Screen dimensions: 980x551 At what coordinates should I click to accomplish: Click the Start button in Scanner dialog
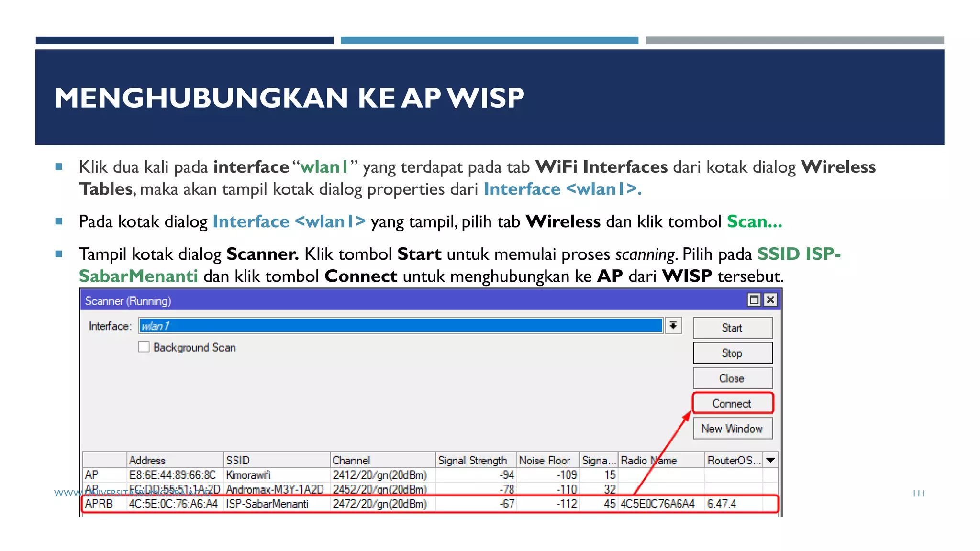(x=732, y=328)
